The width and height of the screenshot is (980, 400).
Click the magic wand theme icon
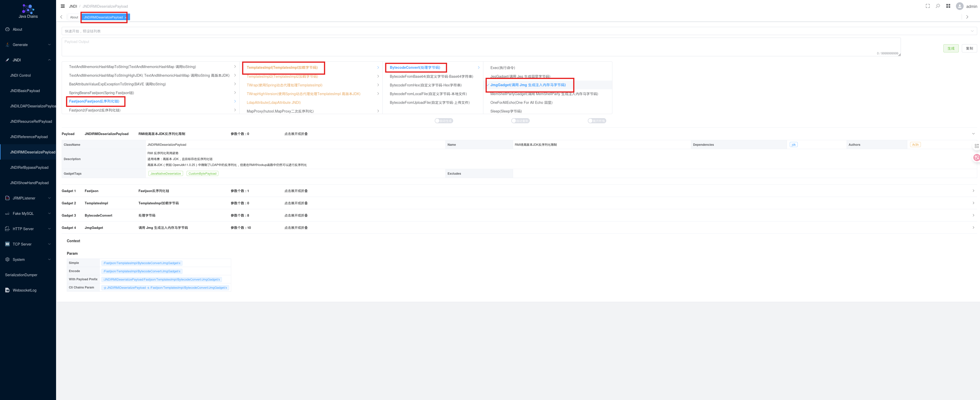(938, 6)
